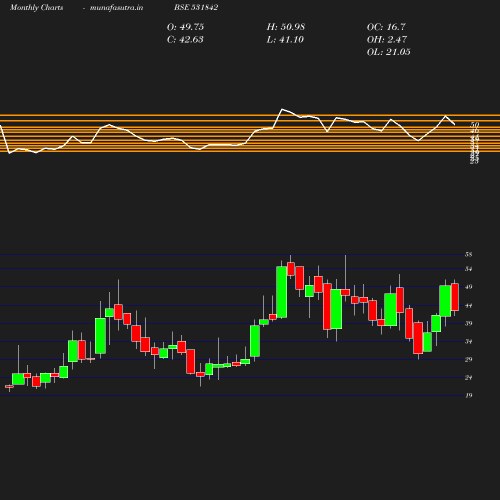
Task: Click the 'Monthly Charts' title text
Action: click(36, 8)
